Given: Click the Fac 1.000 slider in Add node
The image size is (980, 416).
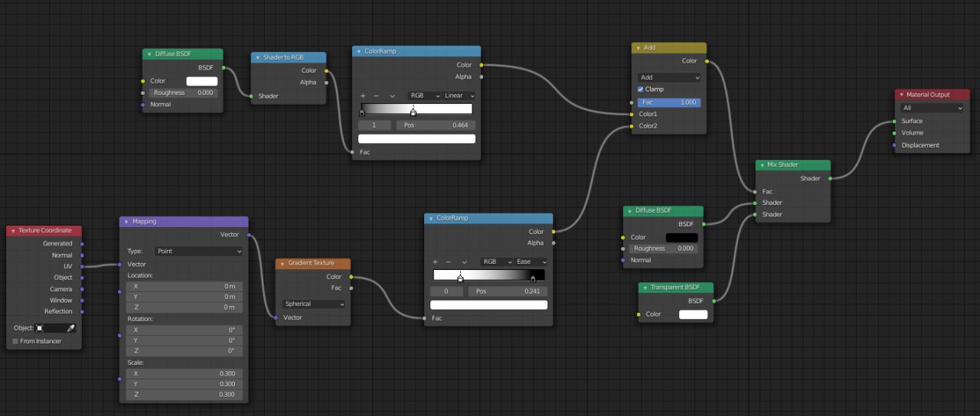Looking at the screenshot, I should [669, 102].
